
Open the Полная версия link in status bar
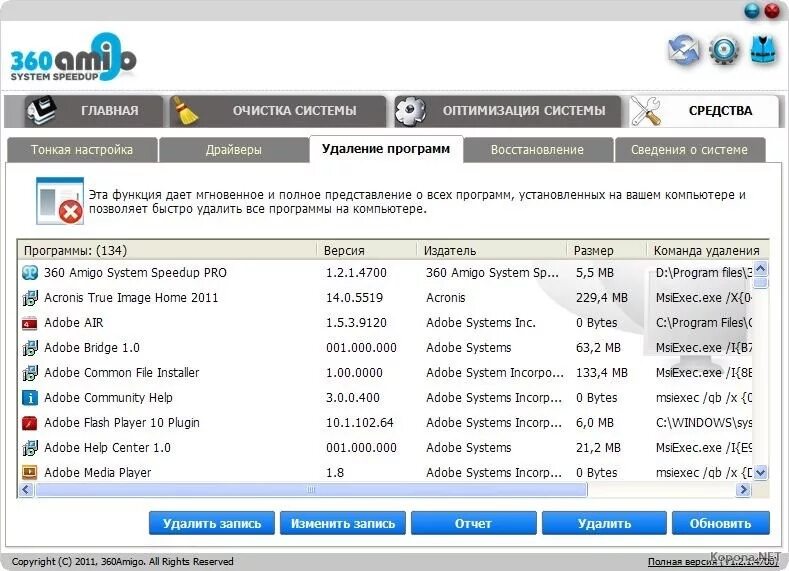click(x=715, y=561)
